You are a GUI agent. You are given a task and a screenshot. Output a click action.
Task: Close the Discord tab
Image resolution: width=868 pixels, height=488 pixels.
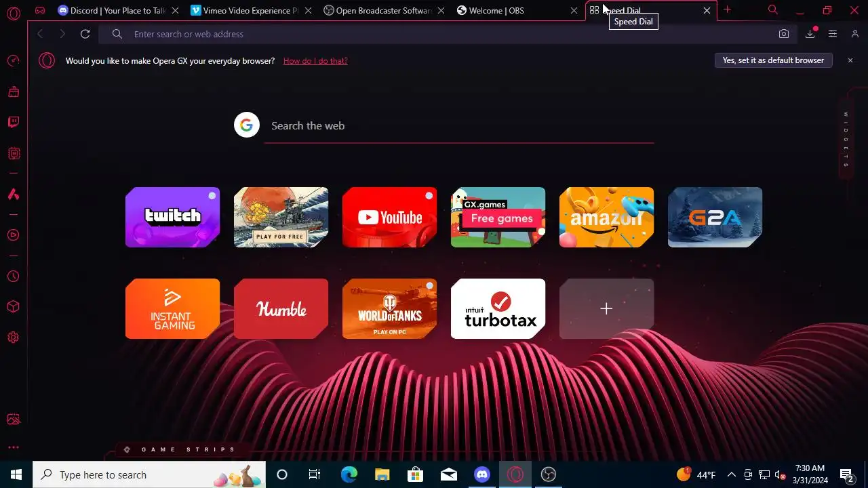pyautogui.click(x=176, y=11)
